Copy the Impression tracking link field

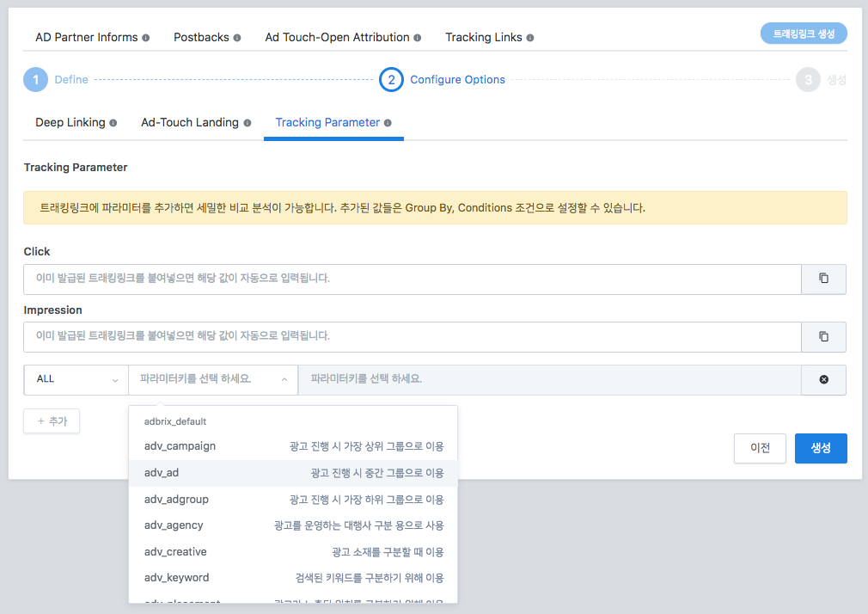click(x=822, y=336)
